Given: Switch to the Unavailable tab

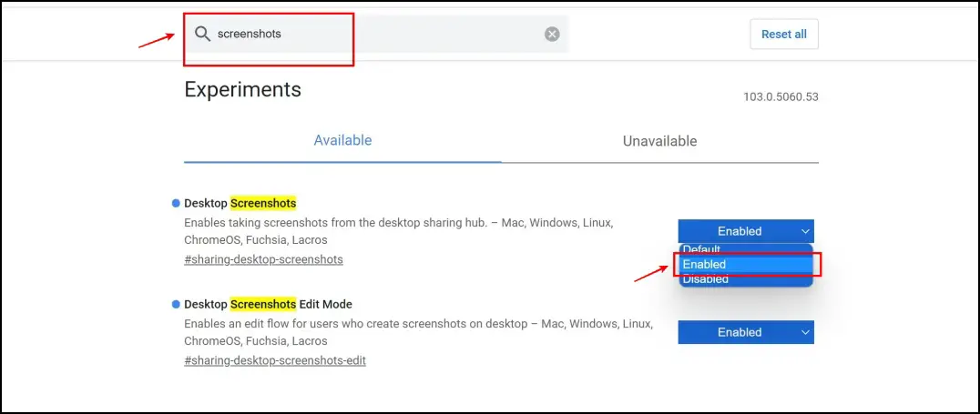Looking at the screenshot, I should pyautogui.click(x=660, y=141).
